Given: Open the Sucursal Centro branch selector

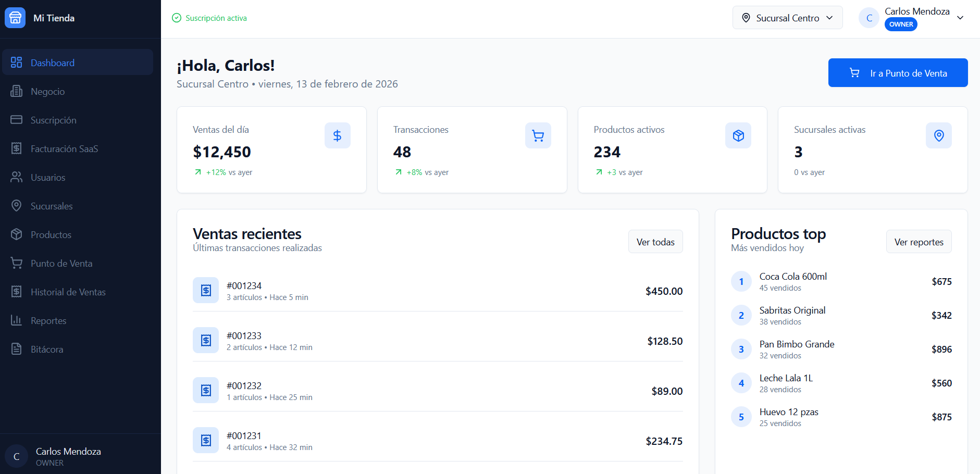Looking at the screenshot, I should pos(787,17).
